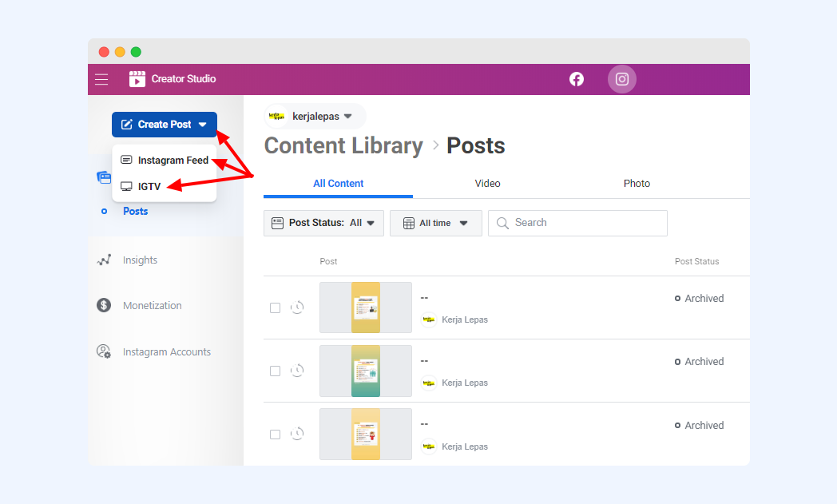
Task: Click the IGTV screen icon
Action: 126,186
